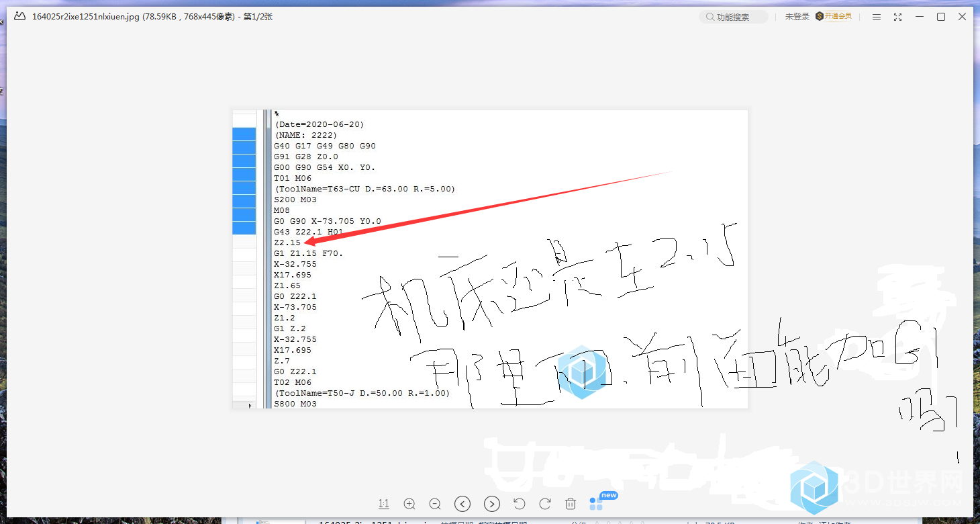
Task: Minimize the image viewer window
Action: coord(920,17)
